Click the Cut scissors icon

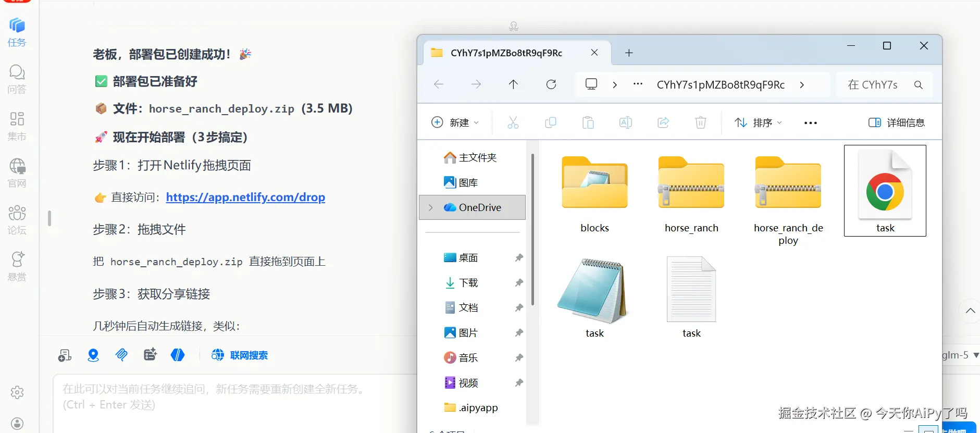tap(513, 122)
